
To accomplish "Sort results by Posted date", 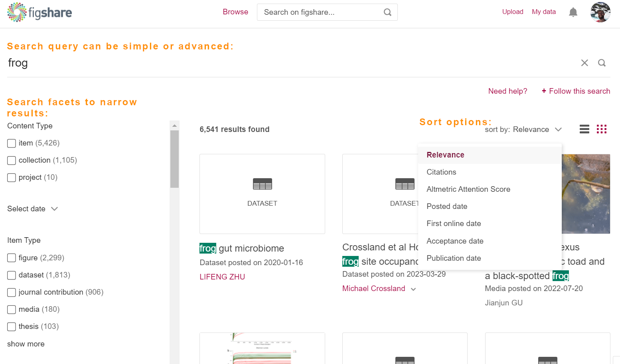I will click(447, 206).
